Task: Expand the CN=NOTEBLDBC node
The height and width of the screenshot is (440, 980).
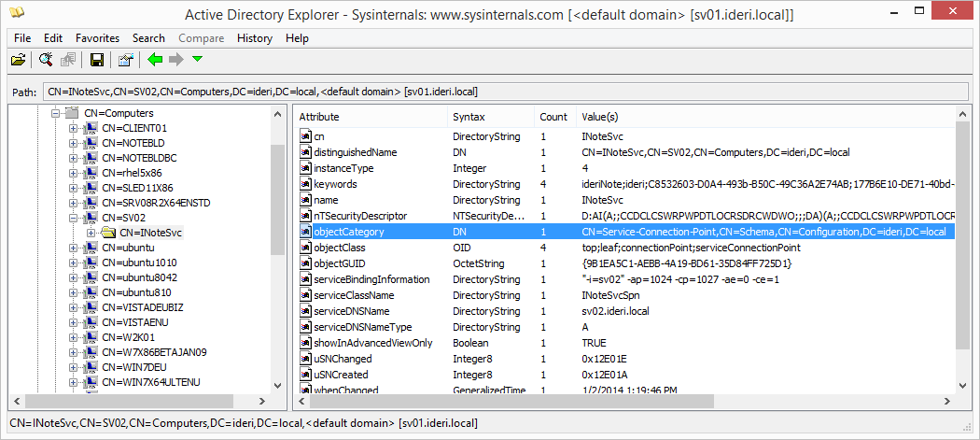Action: tap(73, 158)
